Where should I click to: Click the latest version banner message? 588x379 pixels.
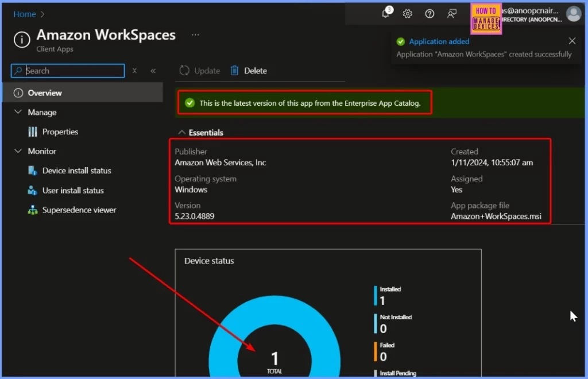(310, 103)
